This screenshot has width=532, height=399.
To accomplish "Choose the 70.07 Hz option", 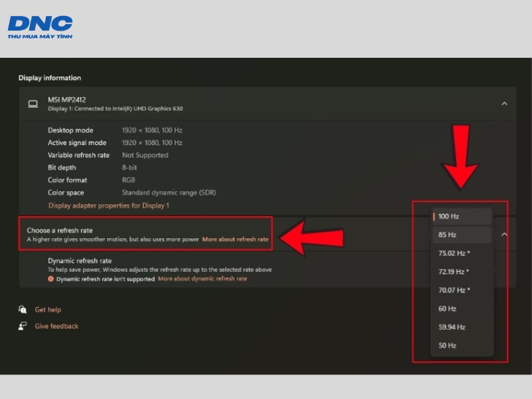I will (x=462, y=290).
